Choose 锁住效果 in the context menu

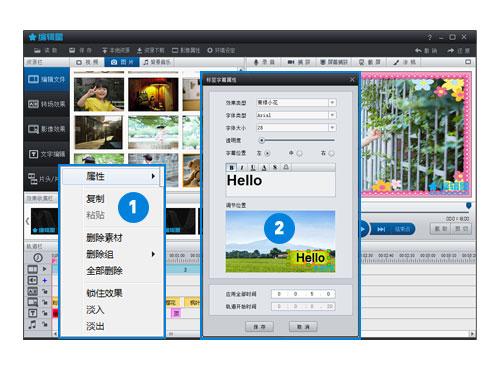tap(104, 293)
